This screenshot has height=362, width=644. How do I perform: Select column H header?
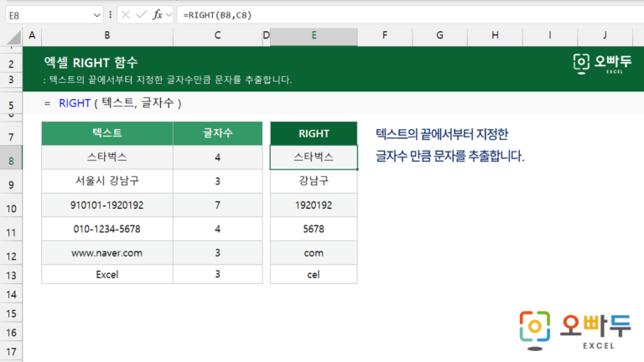click(495, 35)
